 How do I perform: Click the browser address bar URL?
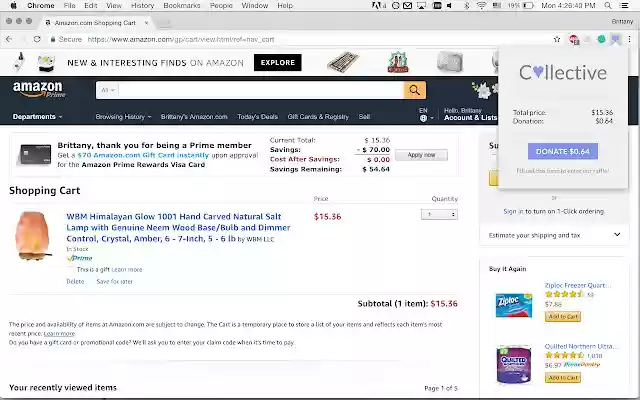tap(181, 40)
